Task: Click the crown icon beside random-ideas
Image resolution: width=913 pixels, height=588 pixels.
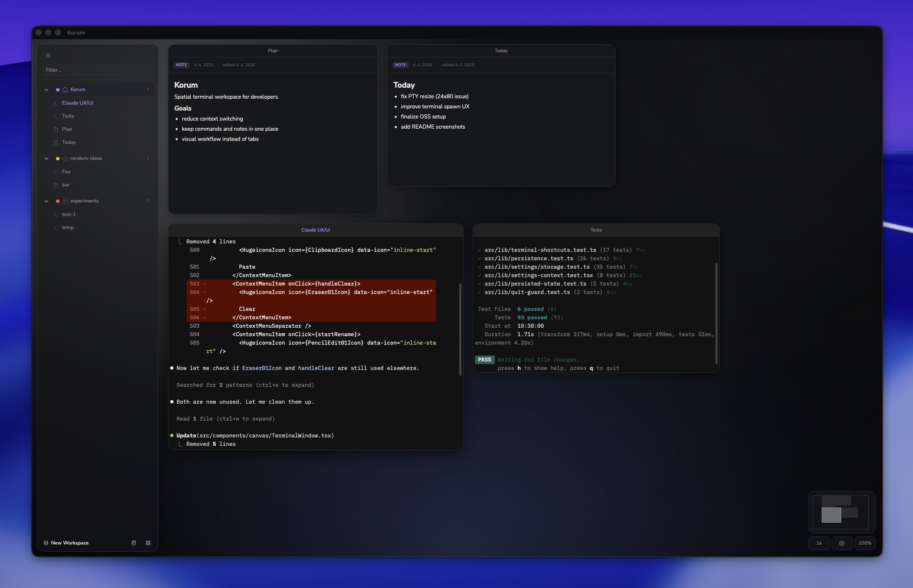Action: click(65, 159)
